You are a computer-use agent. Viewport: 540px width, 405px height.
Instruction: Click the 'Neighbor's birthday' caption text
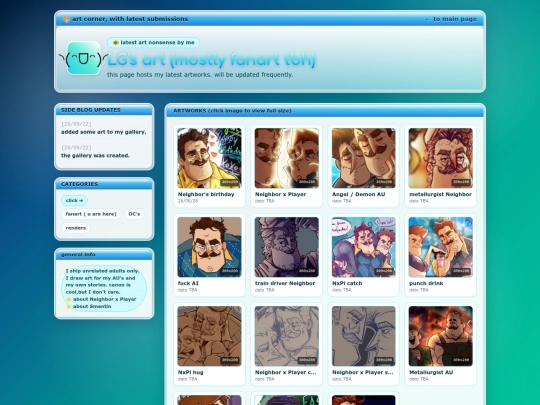pyautogui.click(x=206, y=194)
